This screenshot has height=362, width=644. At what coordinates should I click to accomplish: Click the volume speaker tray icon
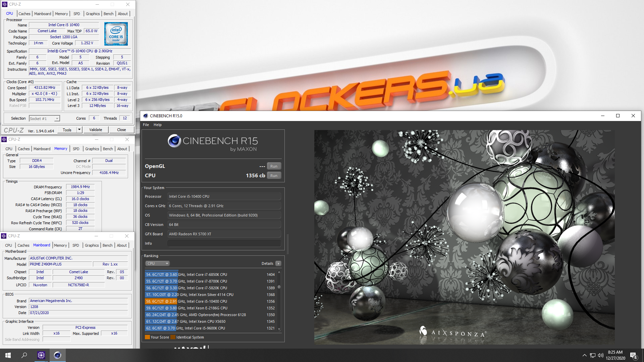600,355
